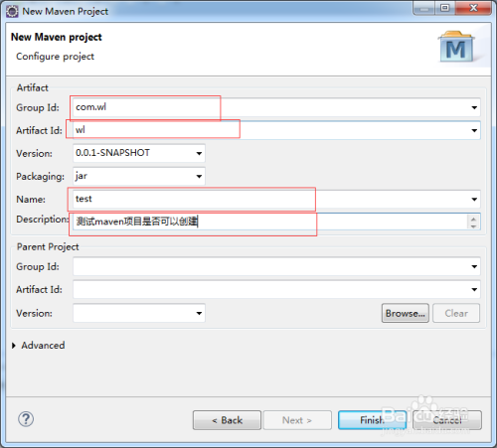Viewport: 497px width, 448px height.
Task: Click Finish to create the project
Action: pyautogui.click(x=372, y=420)
